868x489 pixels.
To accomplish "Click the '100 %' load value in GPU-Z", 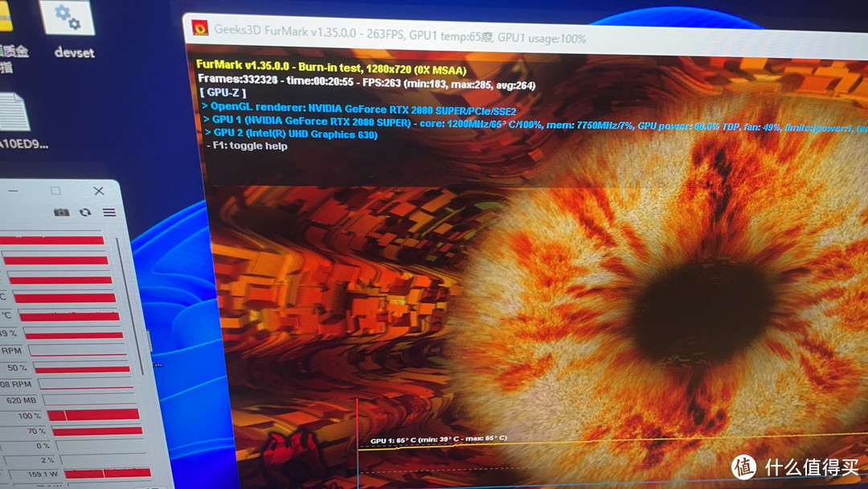I will 30,415.
